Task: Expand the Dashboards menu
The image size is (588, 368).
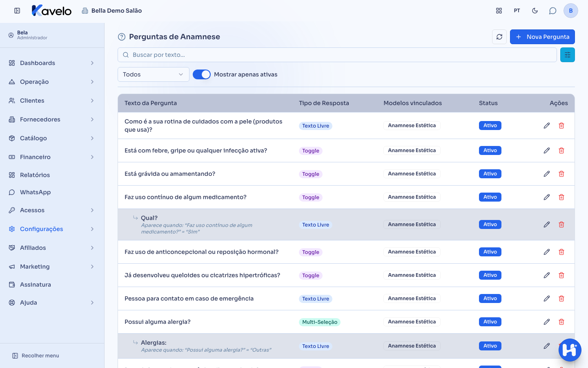Action: [x=52, y=63]
